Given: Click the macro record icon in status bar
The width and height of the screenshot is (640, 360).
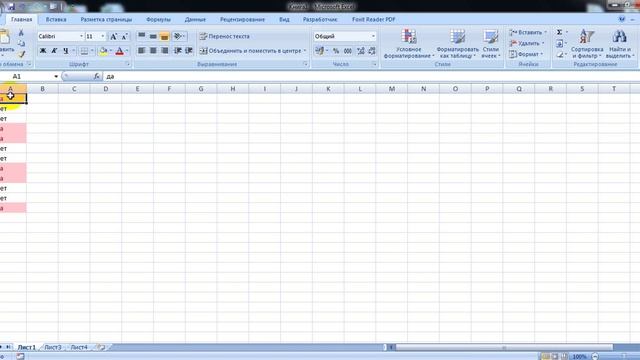Looking at the screenshot, I should click(x=20, y=356).
